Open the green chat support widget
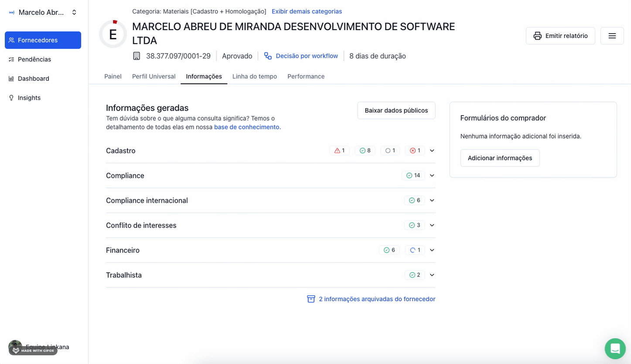The image size is (631, 364). [615, 349]
